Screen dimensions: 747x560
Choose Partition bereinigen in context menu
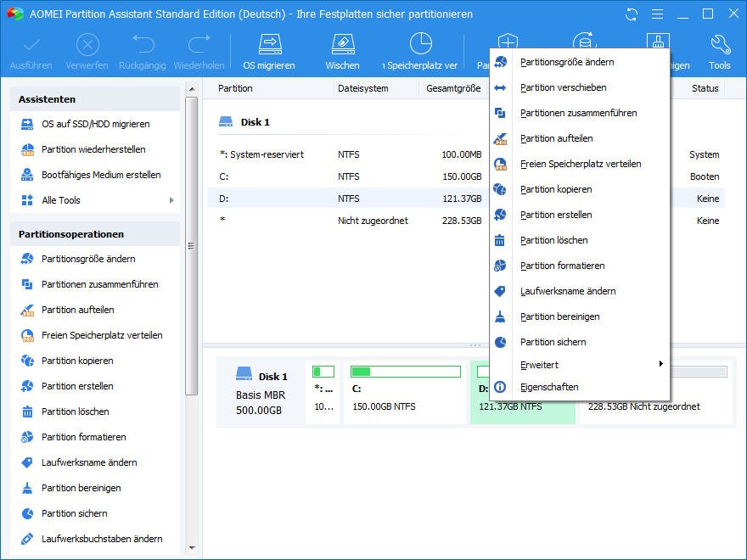(580, 316)
